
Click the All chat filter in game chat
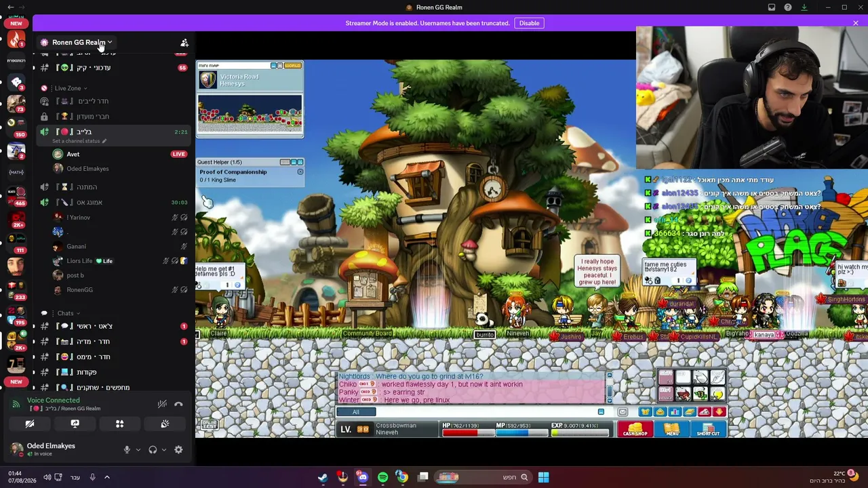point(355,412)
